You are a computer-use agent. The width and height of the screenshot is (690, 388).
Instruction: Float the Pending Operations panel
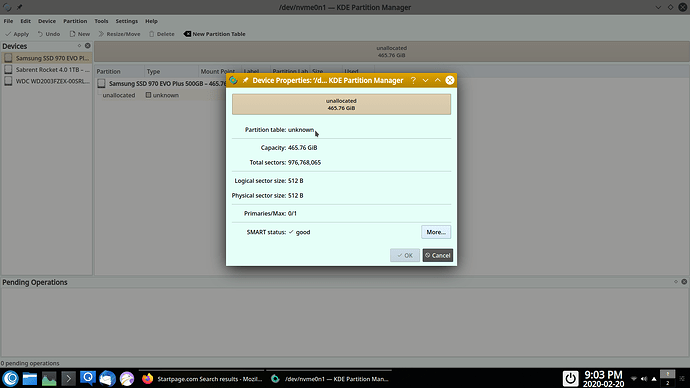click(676, 282)
